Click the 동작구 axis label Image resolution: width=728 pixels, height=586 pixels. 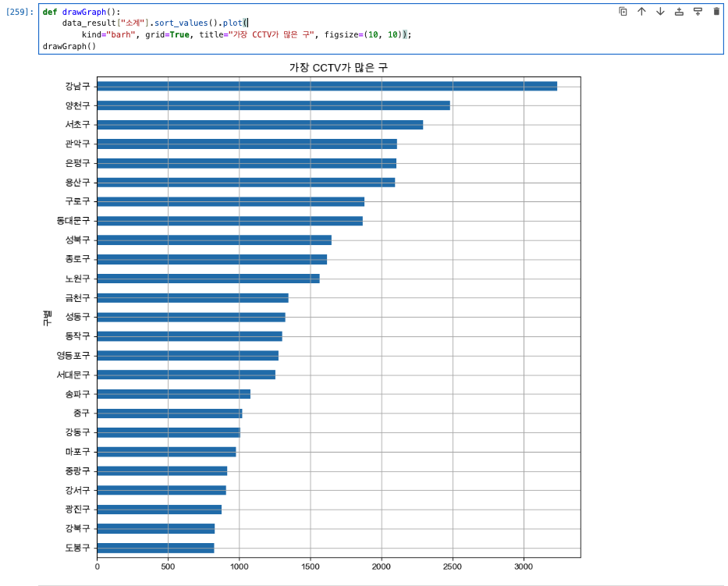[x=77, y=336]
